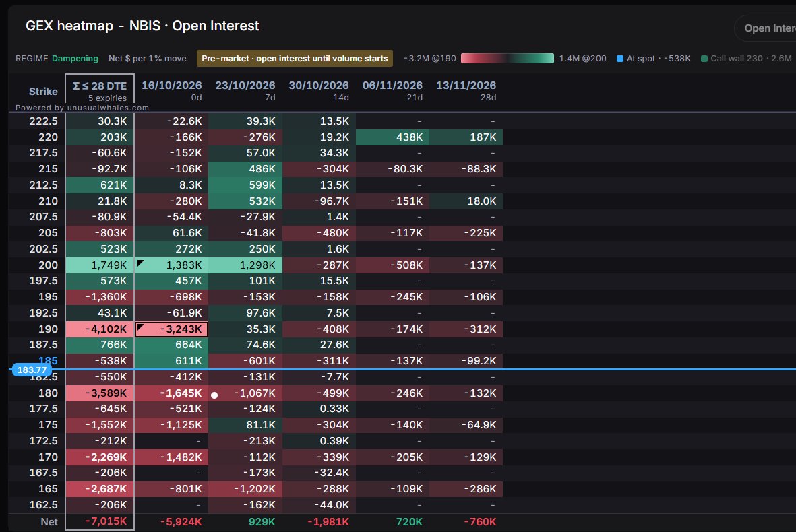Click the -698K cell at strike 195
This screenshot has width=796, height=532.
coord(172,297)
